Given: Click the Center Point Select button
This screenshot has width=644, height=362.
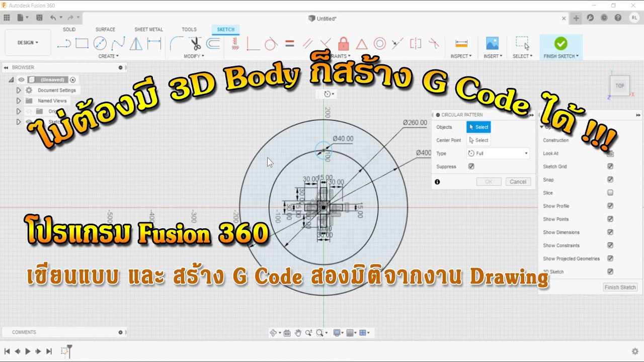Looking at the screenshot, I should click(x=478, y=140).
